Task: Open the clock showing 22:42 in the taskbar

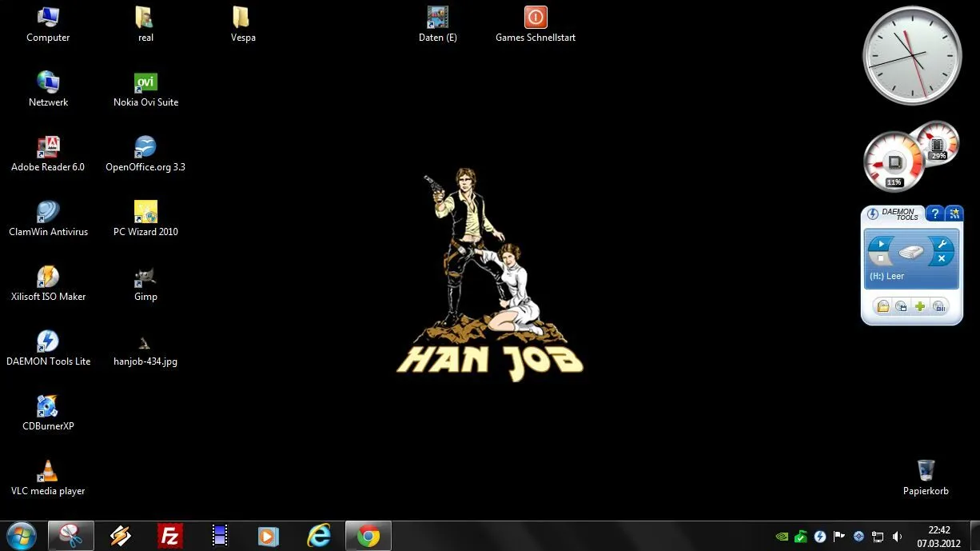Action: [x=939, y=536]
